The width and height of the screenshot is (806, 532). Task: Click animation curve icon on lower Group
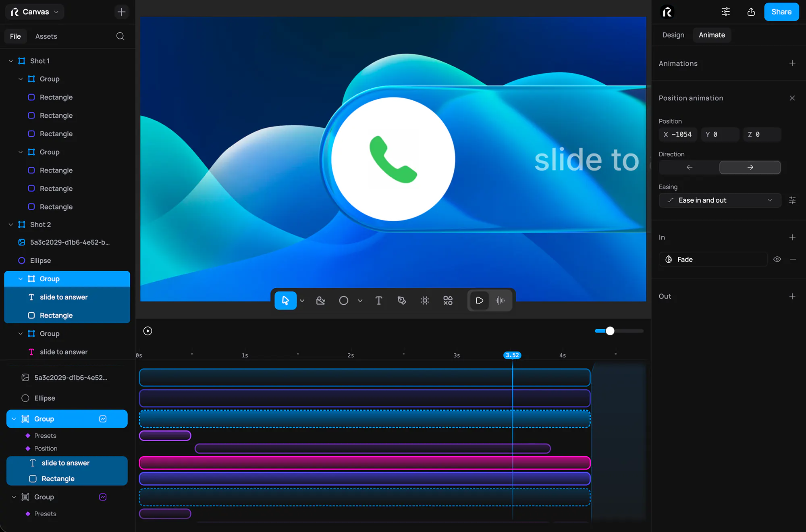point(103,497)
